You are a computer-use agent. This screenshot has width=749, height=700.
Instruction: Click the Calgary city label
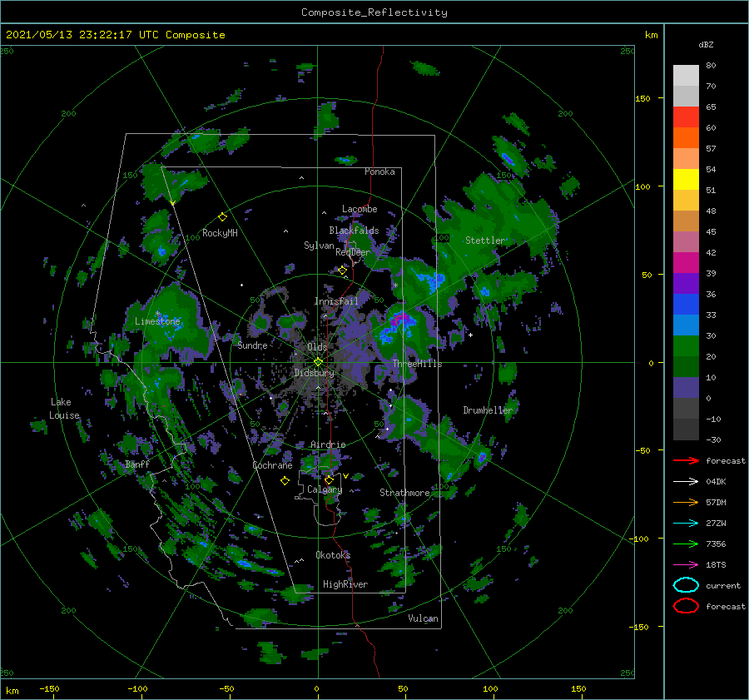(x=325, y=489)
